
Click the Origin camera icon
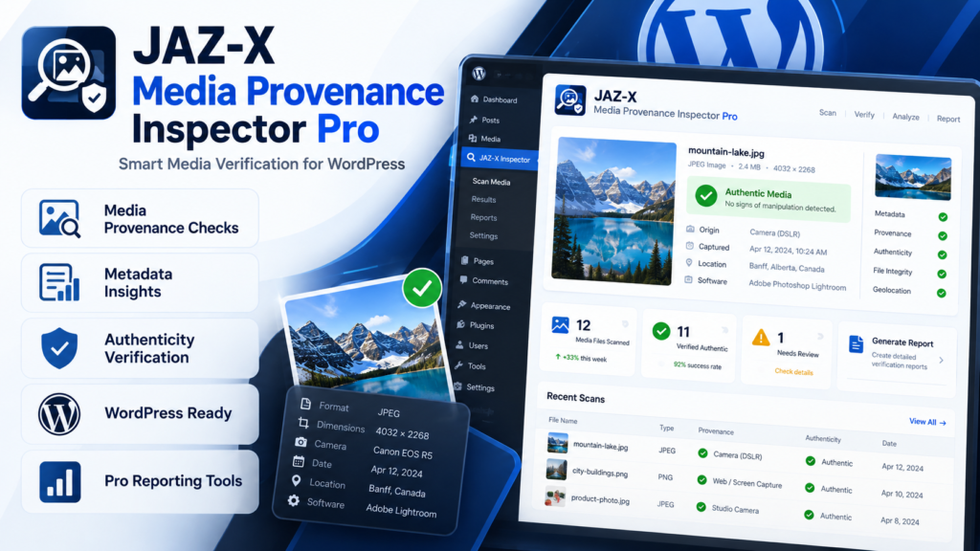691,230
